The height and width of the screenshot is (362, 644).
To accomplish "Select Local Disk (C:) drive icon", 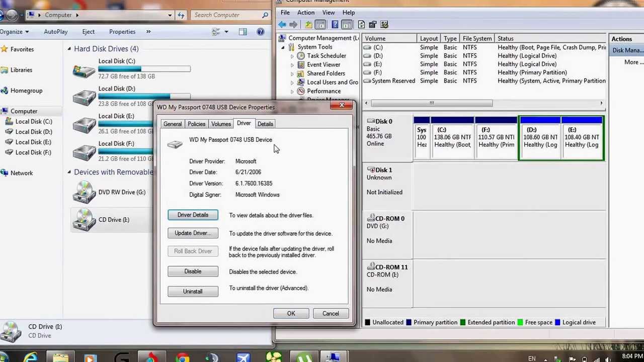I will point(84,70).
